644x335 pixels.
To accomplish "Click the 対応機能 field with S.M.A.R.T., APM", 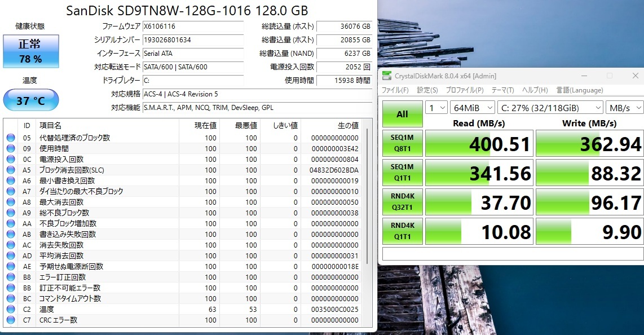I will (x=257, y=108).
